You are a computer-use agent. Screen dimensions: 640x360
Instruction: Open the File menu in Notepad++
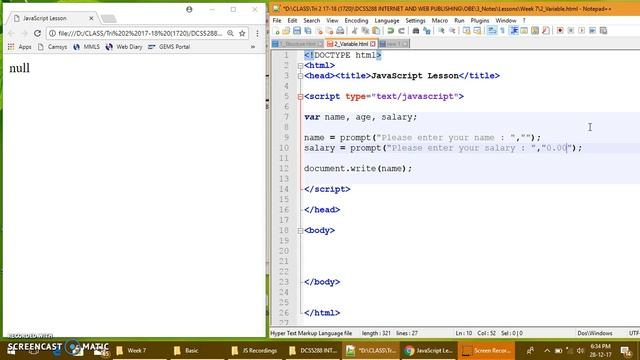pos(277,20)
